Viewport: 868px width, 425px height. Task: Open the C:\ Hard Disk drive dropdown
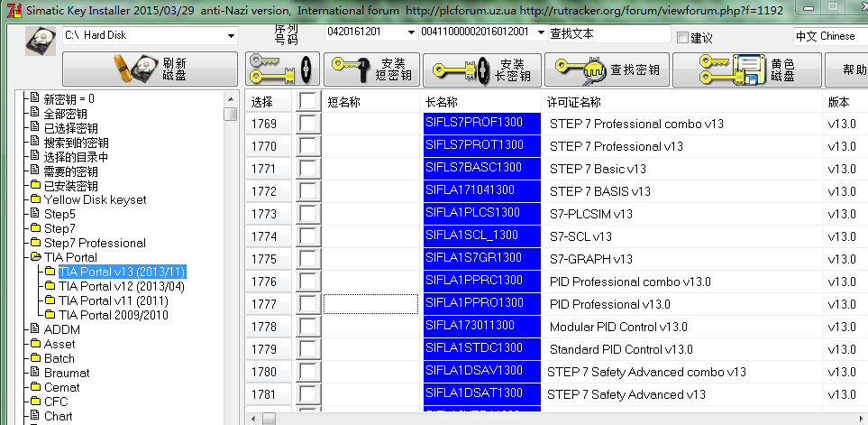(x=231, y=36)
